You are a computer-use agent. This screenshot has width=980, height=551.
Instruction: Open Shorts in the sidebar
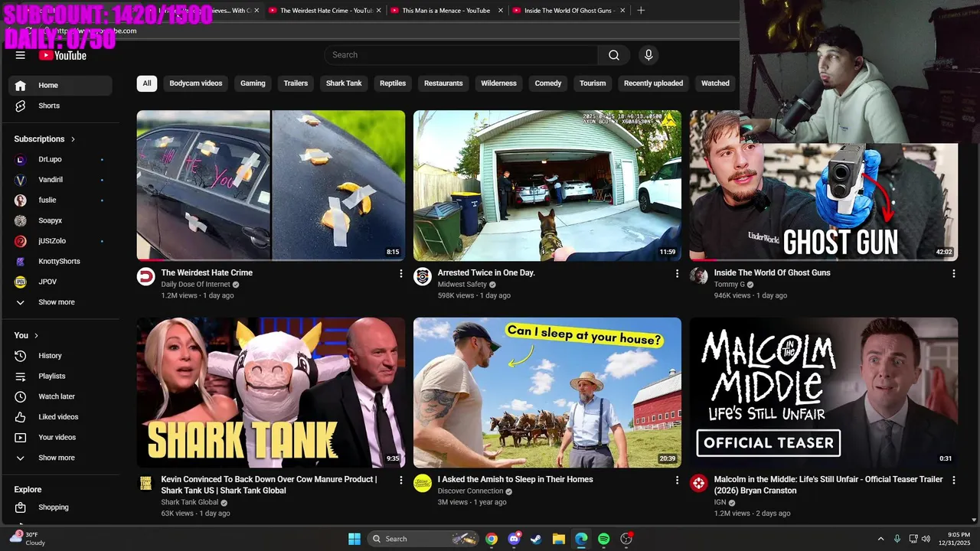tap(60, 106)
